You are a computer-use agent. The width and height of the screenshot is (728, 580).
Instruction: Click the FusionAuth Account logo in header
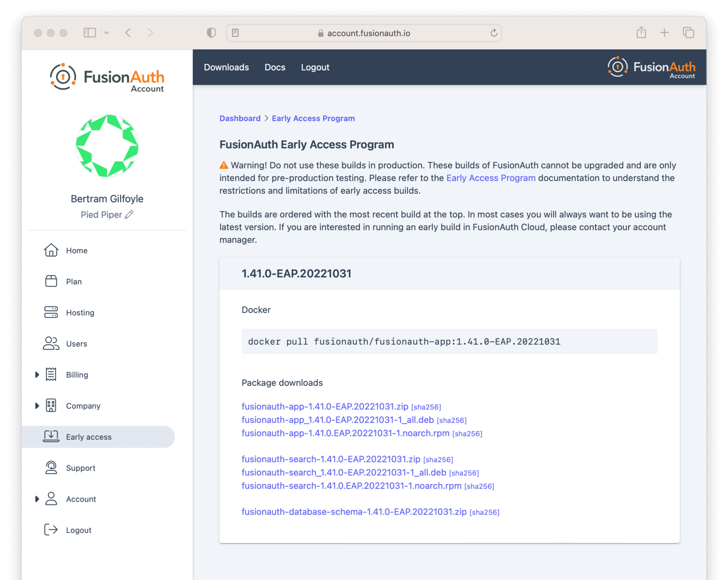652,67
